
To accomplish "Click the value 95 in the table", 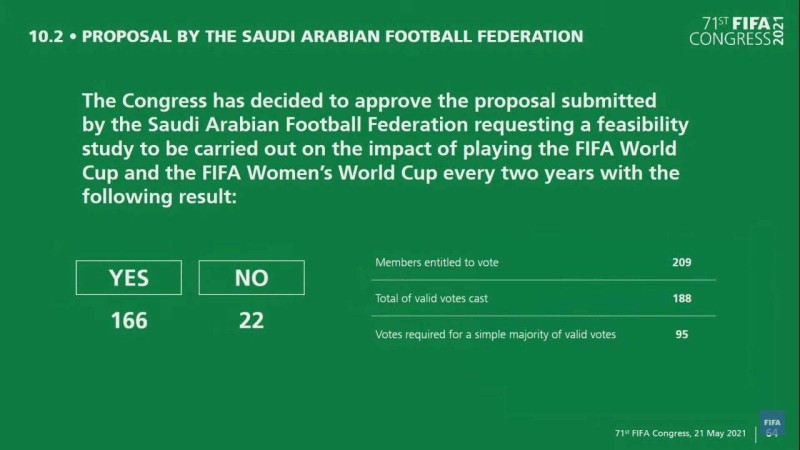I will click(x=682, y=334).
